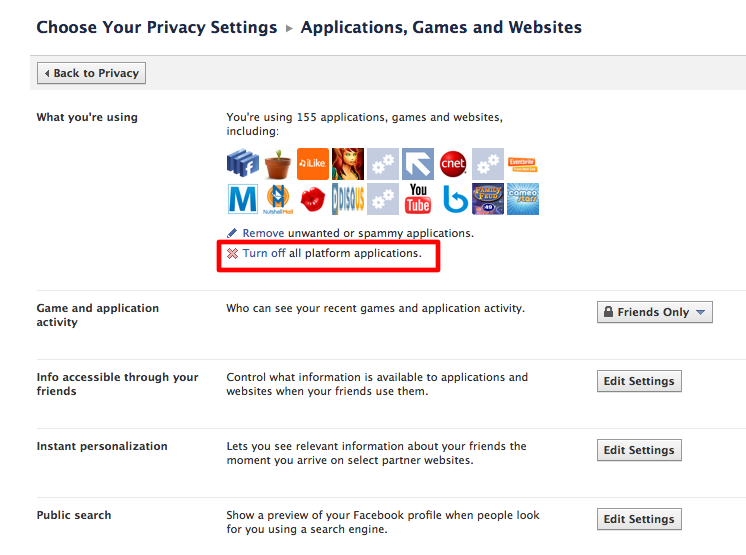Open the Family Feud game icon

coord(488,199)
